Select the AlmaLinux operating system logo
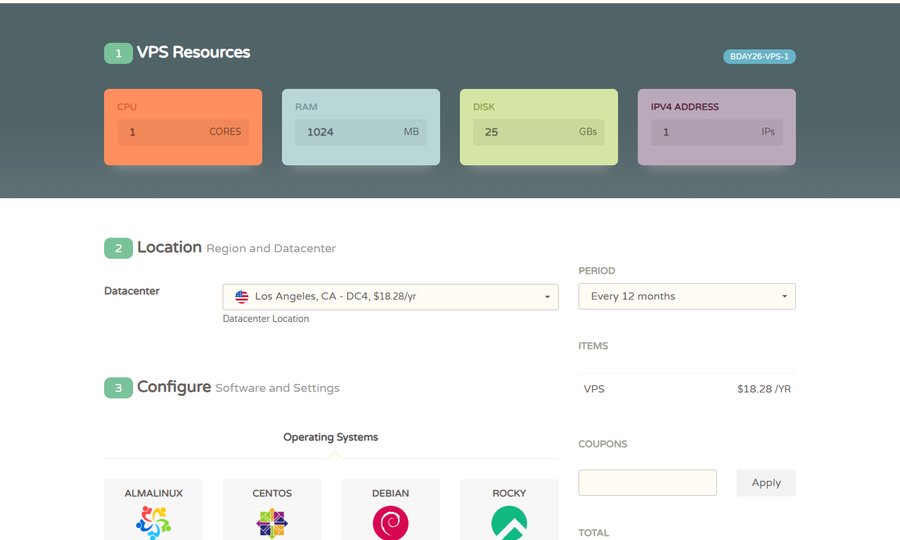The image size is (900, 540). tap(153, 522)
